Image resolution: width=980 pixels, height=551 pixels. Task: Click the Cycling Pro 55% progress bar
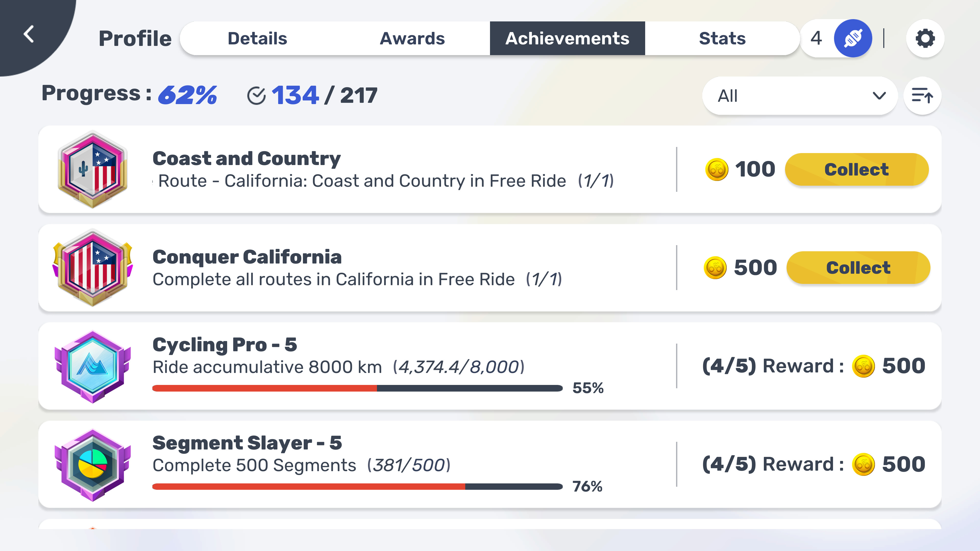357,388
